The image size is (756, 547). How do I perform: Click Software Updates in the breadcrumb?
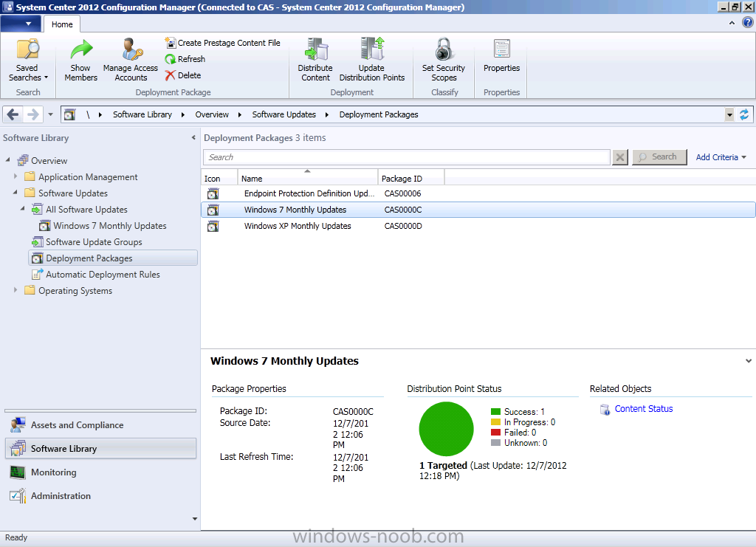pos(284,114)
